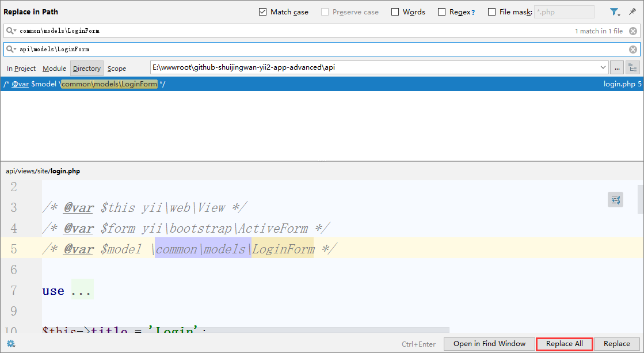Viewport: 644px width, 353px height.
Task: Click the browse directory ellipsis button
Action: click(x=616, y=67)
